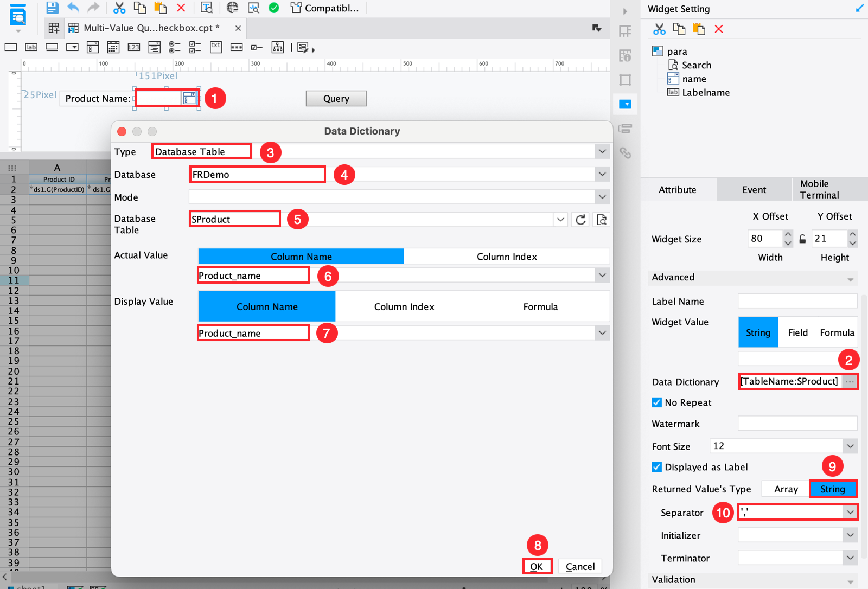Viewport: 868px width, 589px height.
Task: Collapse the Advanced section
Action: [850, 278]
